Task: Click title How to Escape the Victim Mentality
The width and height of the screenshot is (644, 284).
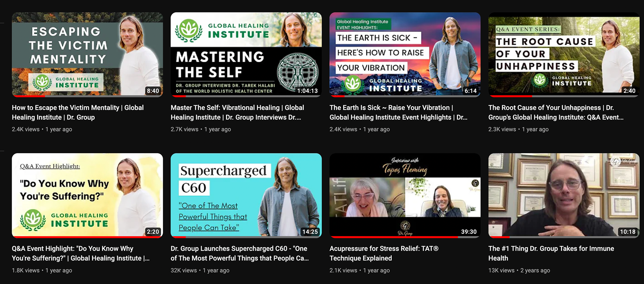Action: pos(78,112)
